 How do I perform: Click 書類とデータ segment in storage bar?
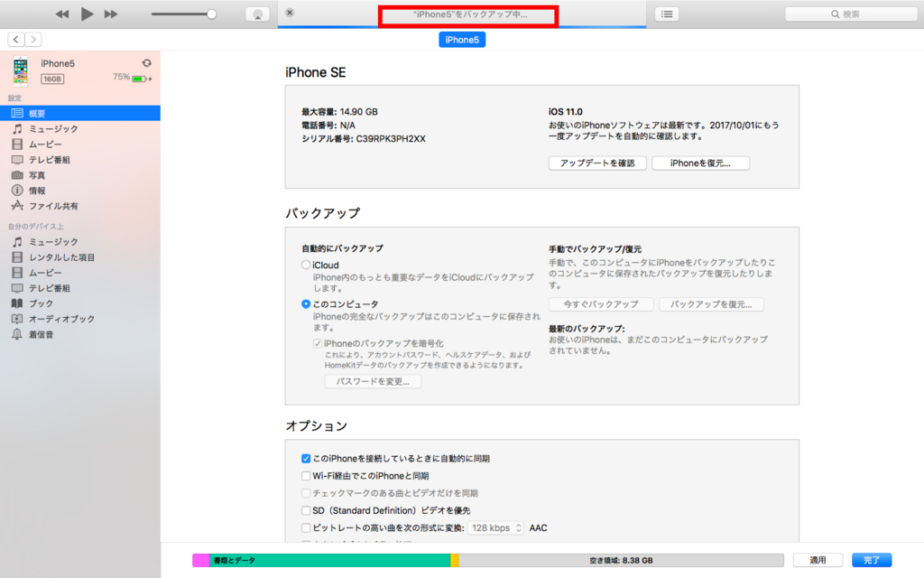(330, 560)
